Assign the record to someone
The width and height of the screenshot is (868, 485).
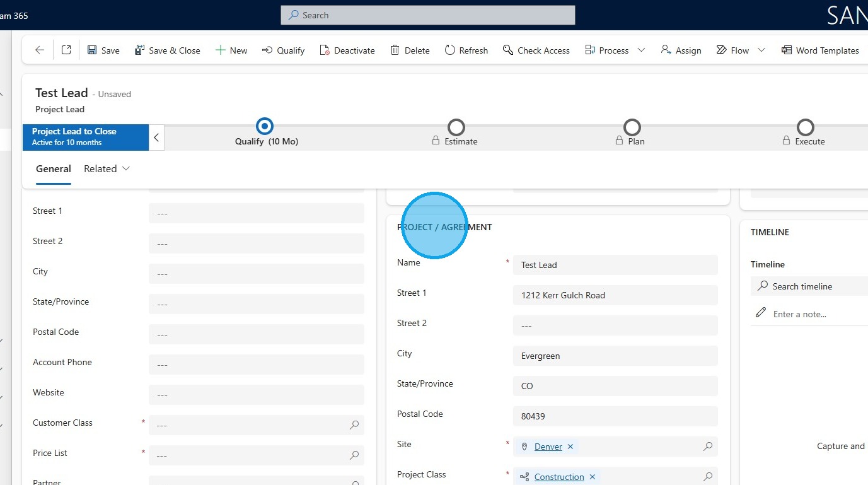coord(681,50)
